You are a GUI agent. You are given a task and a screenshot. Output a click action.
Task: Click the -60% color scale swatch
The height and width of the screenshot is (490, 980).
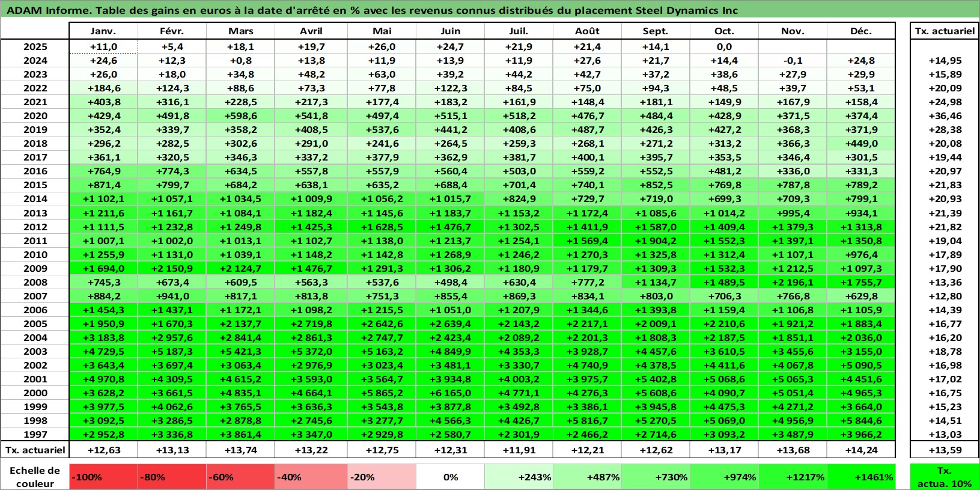[x=240, y=477]
